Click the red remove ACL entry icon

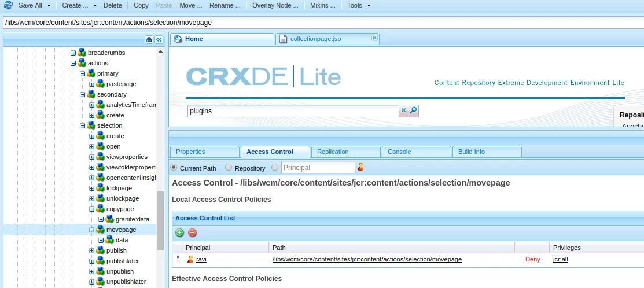pyautogui.click(x=192, y=232)
